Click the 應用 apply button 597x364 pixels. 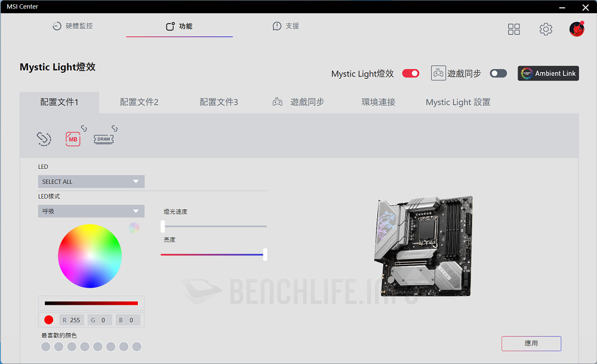531,344
